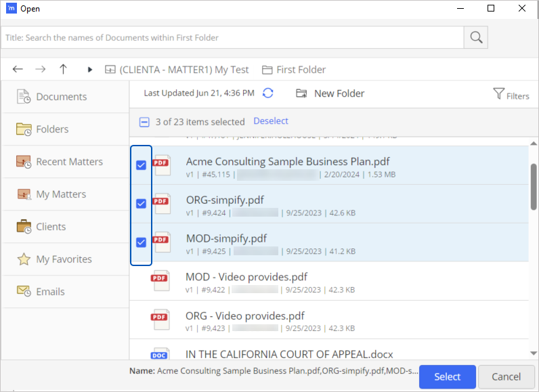Screen dimensions: 539x392
Task: Click the workspace icon before CLIENTA - MATTER1
Action: 110,70
